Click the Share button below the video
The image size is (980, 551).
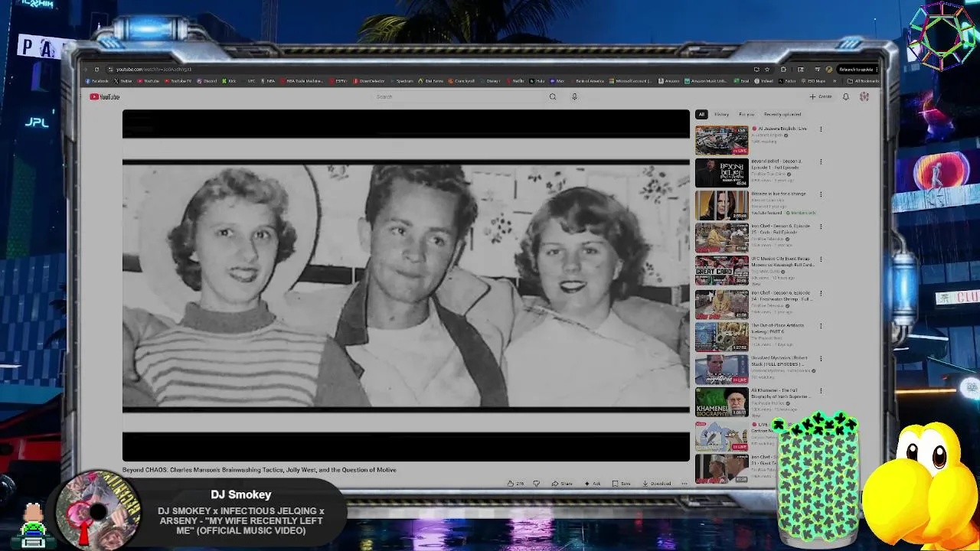(561, 484)
